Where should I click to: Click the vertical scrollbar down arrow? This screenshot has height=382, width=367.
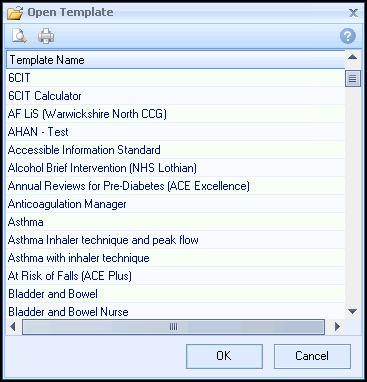(x=353, y=311)
